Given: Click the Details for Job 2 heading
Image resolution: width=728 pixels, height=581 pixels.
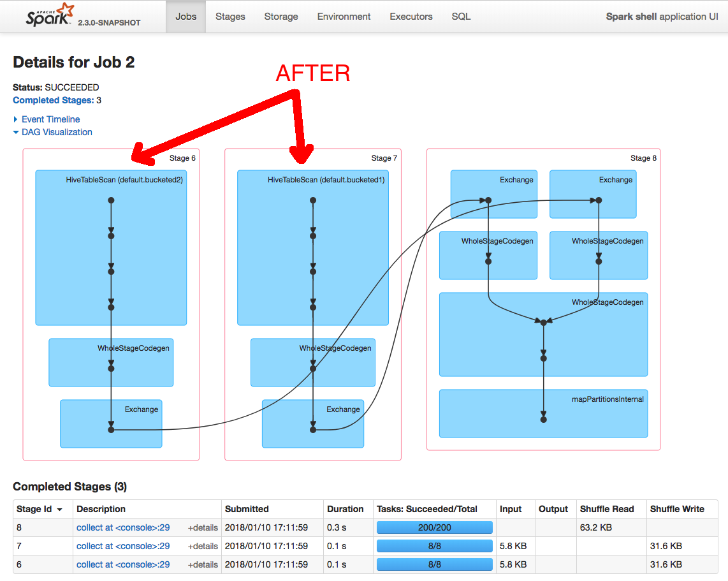Looking at the screenshot, I should (74, 63).
